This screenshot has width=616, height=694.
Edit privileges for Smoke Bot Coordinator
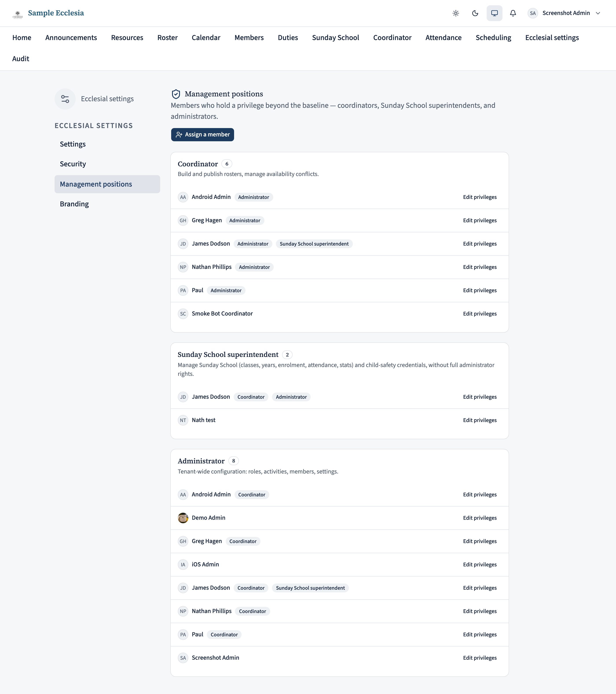(x=480, y=314)
